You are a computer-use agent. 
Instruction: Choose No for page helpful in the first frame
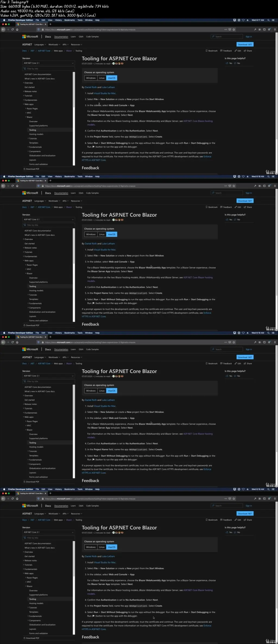pyautogui.click(x=237, y=63)
